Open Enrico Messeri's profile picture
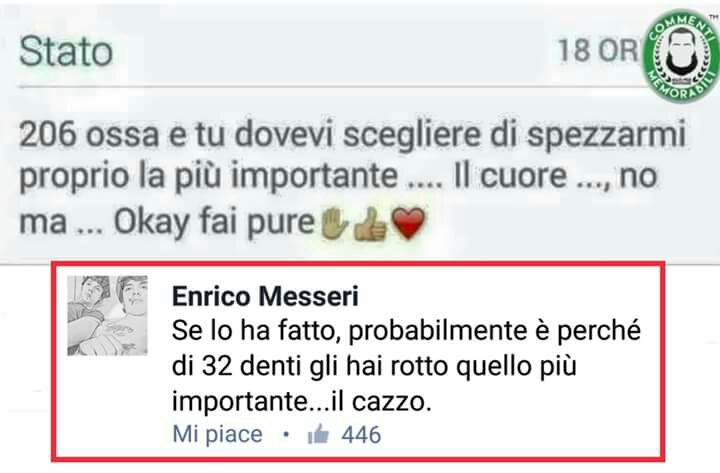The height and width of the screenshot is (473, 720). coord(107,315)
